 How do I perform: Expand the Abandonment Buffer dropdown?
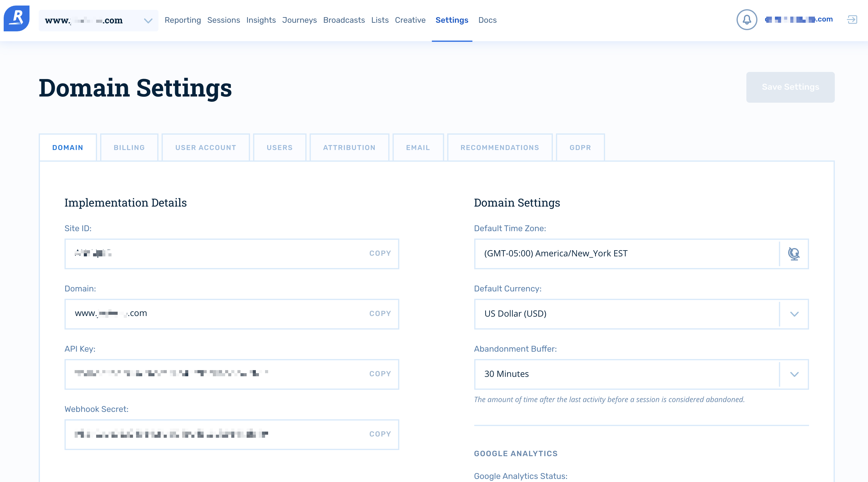point(794,374)
